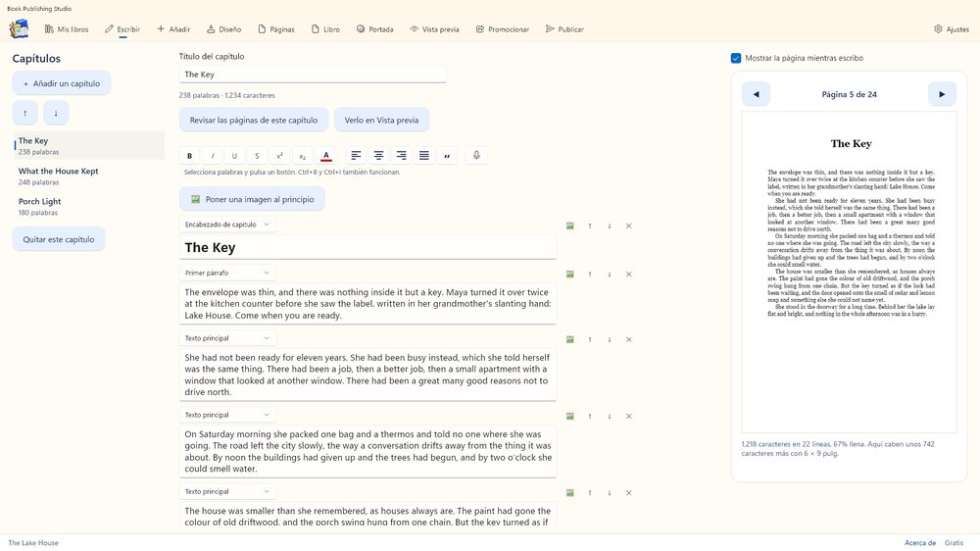The image size is (980, 551).
Task: Remove 'The house was smaller' block
Action: click(629, 493)
